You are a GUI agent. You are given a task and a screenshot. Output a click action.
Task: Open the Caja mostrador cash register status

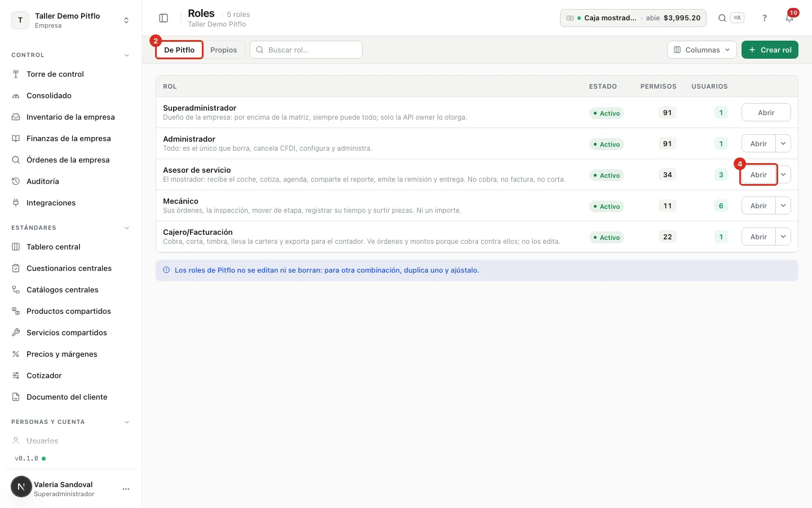click(633, 18)
